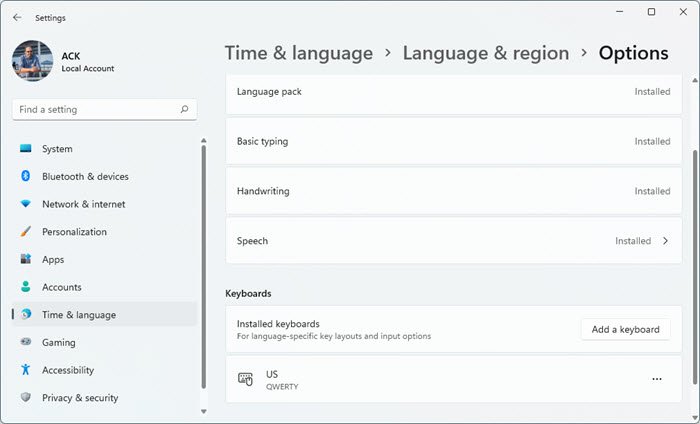Click the Add a keyboard button
This screenshot has width=700, height=424.
tap(625, 329)
